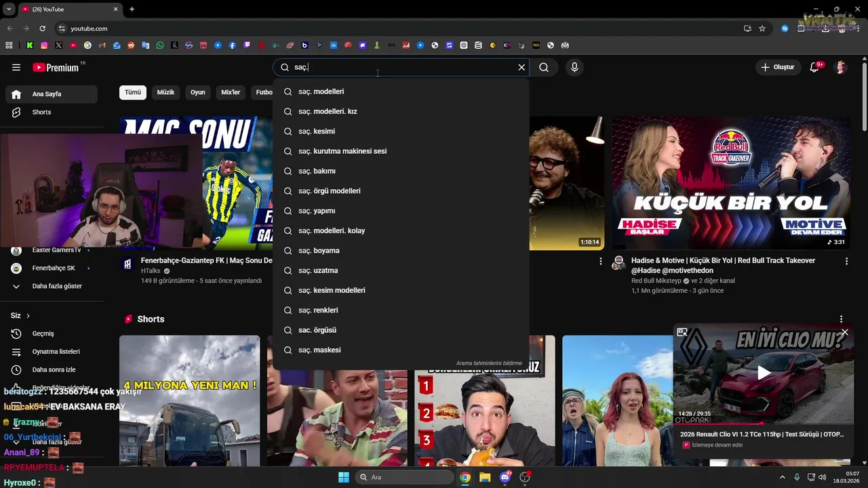
Task: Click the magnifier search submit button
Action: click(x=544, y=67)
